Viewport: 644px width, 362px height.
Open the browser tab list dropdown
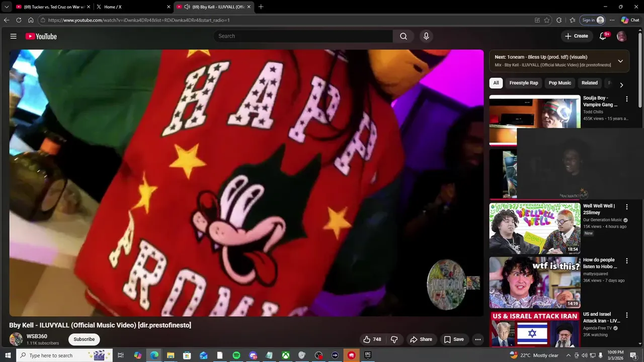click(x=7, y=7)
